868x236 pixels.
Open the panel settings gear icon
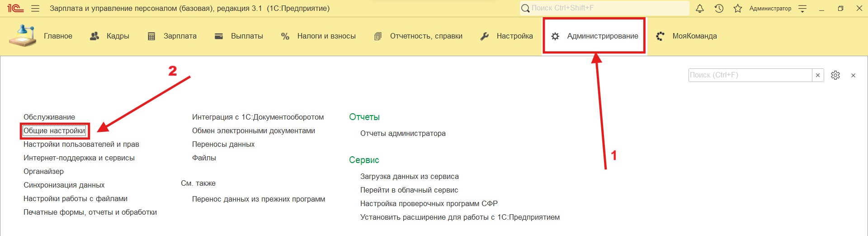(x=835, y=75)
